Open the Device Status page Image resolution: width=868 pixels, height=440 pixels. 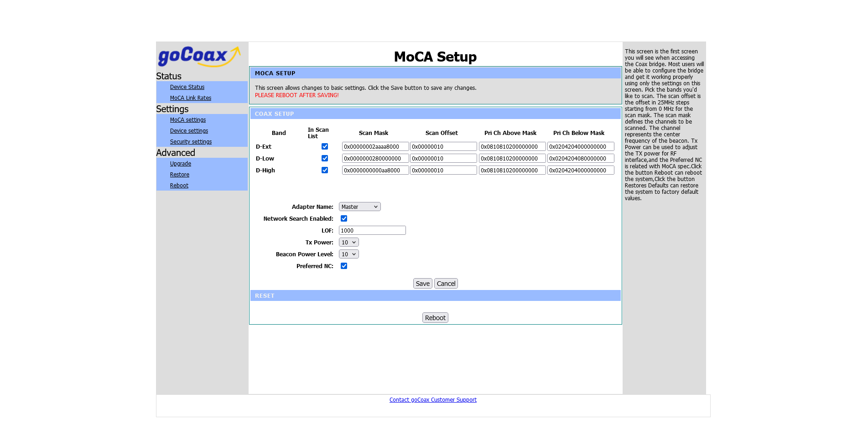pos(187,87)
